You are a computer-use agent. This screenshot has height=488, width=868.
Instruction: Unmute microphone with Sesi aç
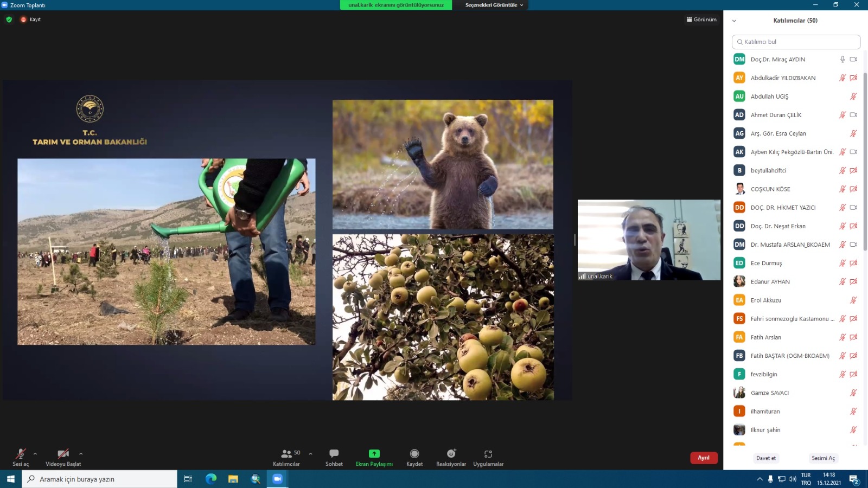(x=21, y=457)
